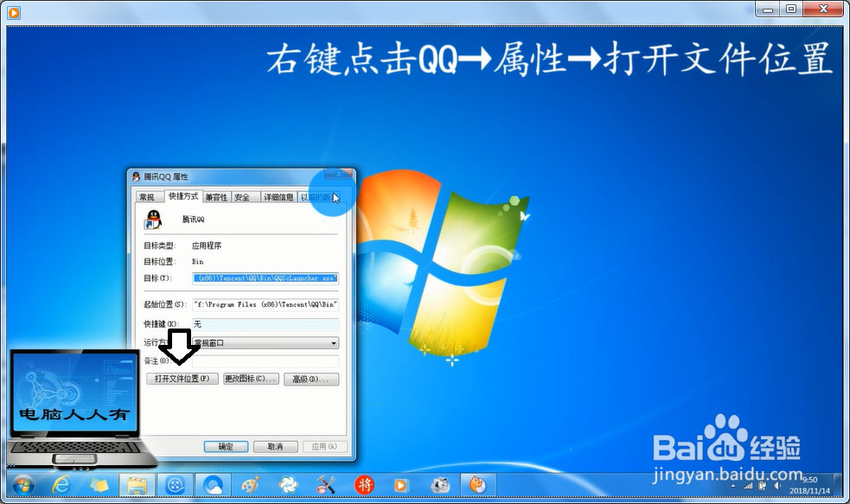Open the volume speaker tray icon

(777, 486)
